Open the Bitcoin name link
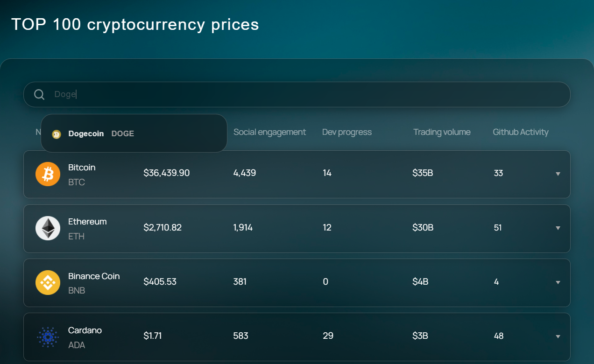This screenshot has width=594, height=364. click(x=82, y=167)
